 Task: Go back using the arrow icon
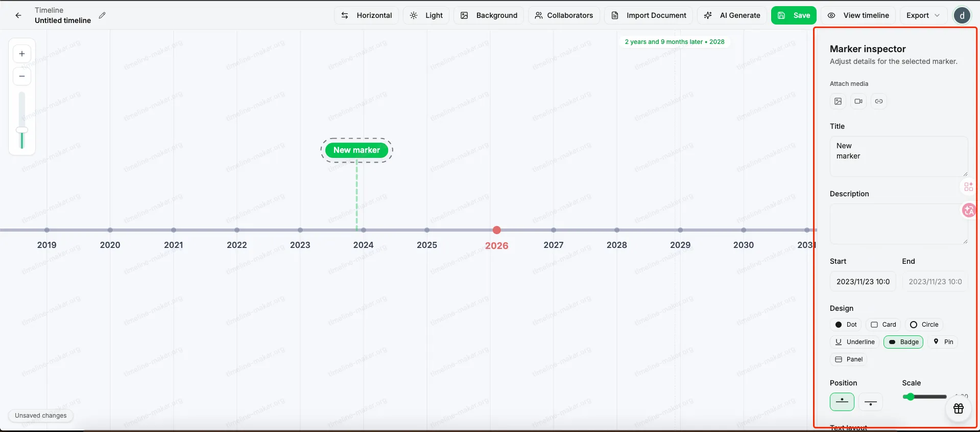click(18, 15)
